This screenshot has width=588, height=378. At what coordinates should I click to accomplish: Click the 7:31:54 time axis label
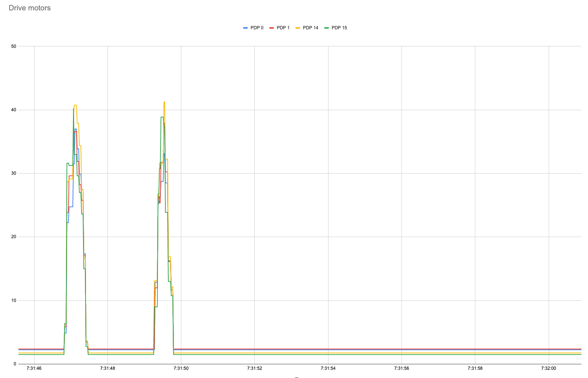328,368
